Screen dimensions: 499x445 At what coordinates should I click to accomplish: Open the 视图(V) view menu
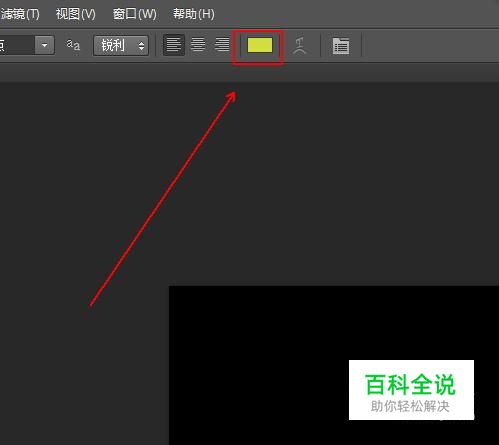coord(76,14)
